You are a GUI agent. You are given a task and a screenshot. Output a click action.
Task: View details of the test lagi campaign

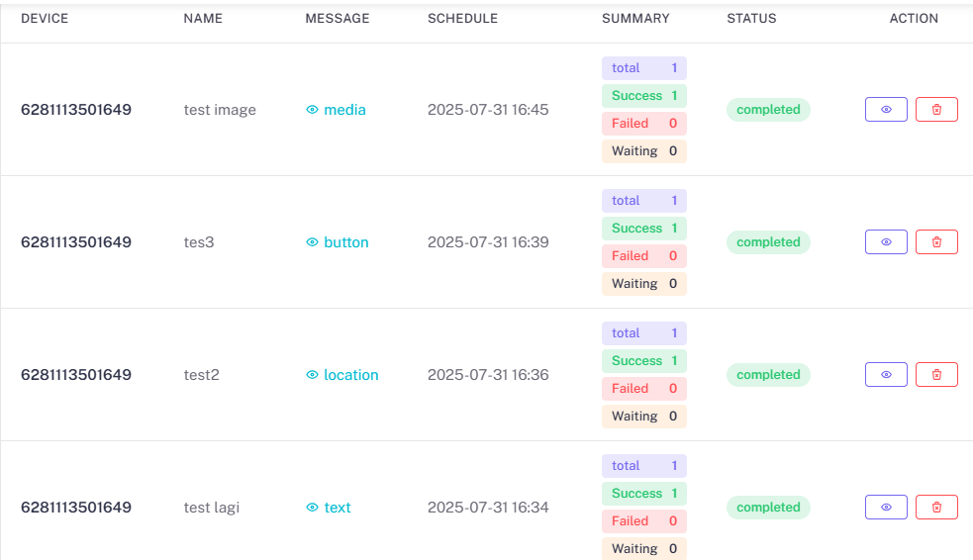point(886,508)
